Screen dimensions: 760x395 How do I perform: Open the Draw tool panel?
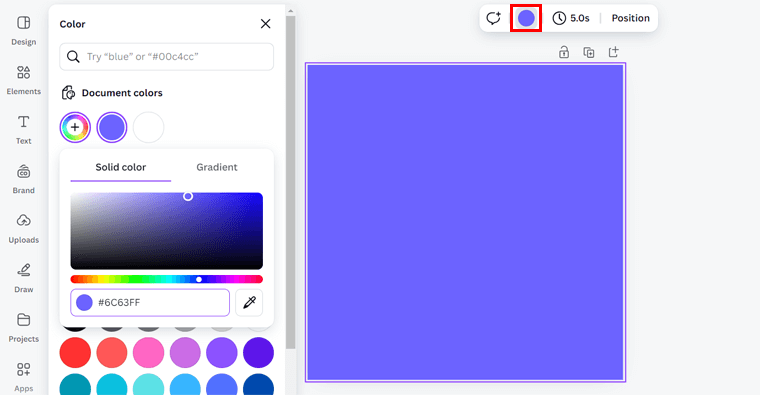coord(23,278)
